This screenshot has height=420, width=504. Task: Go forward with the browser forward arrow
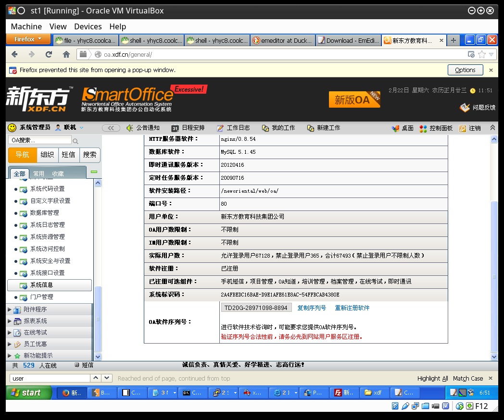[32, 54]
